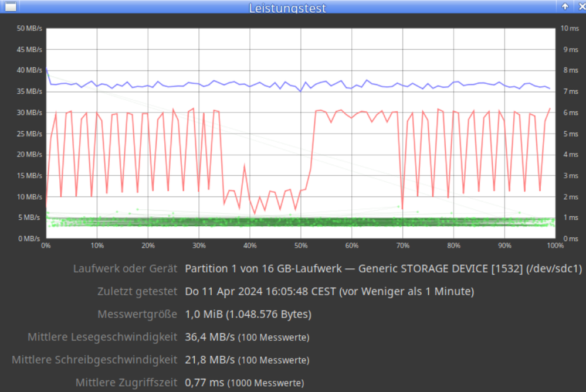The width and height of the screenshot is (586, 392).
Task: Click the Mittlere Lesegeschwindigkeit label
Action: point(103,337)
